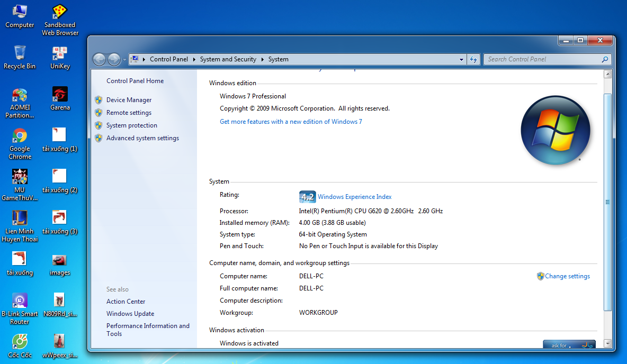This screenshot has width=627, height=364.
Task: Click 'Windows is activated' text
Action: coord(249,343)
